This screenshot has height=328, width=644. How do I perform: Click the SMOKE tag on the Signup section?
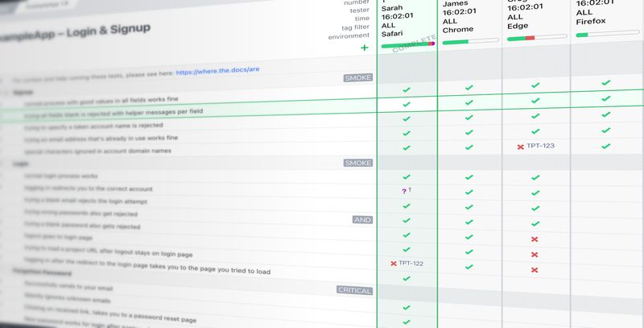tap(358, 77)
